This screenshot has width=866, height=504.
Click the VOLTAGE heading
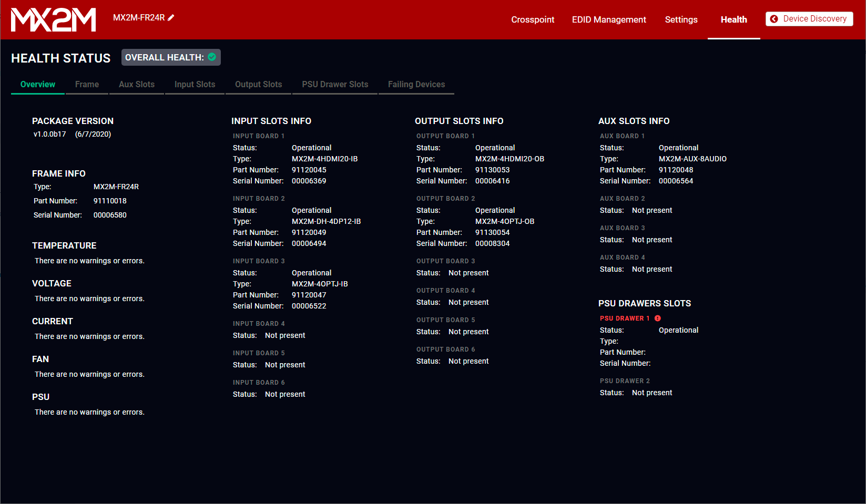tap(52, 283)
